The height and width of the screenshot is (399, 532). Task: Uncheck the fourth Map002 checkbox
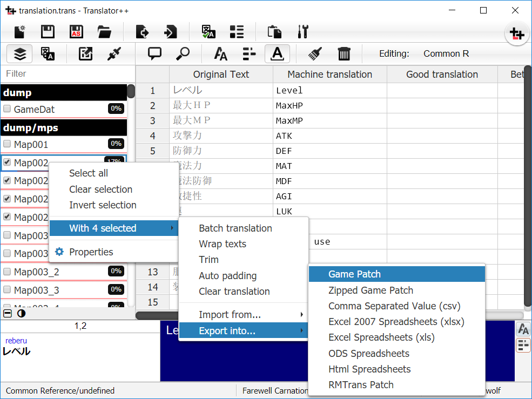(x=7, y=217)
